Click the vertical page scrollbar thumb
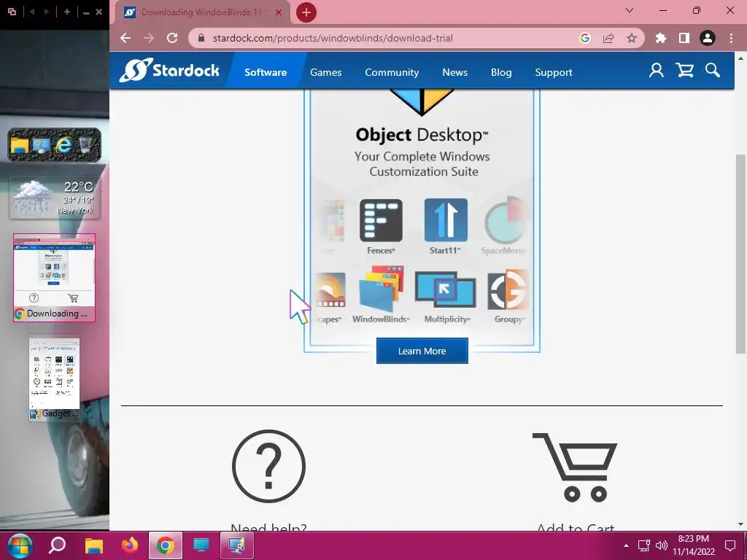 click(740, 253)
